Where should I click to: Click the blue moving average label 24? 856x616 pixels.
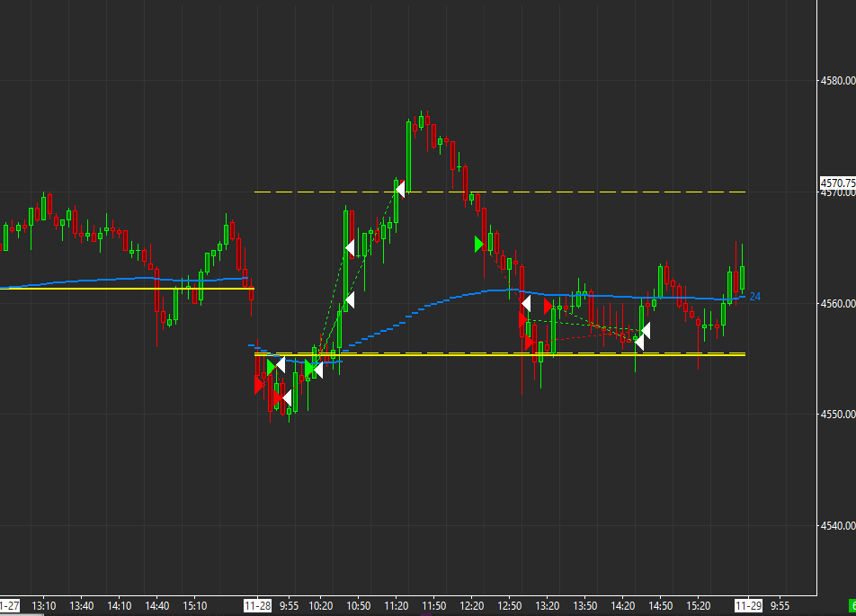point(755,297)
